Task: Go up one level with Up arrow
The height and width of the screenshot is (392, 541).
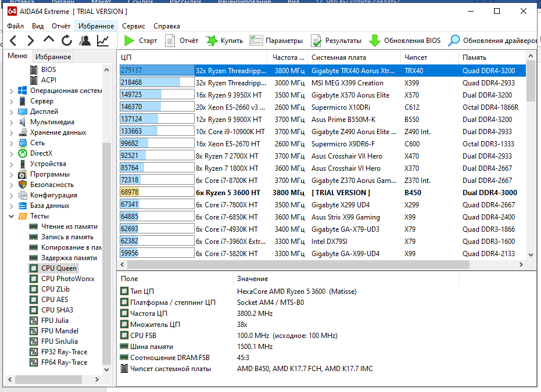Action: 49,40
